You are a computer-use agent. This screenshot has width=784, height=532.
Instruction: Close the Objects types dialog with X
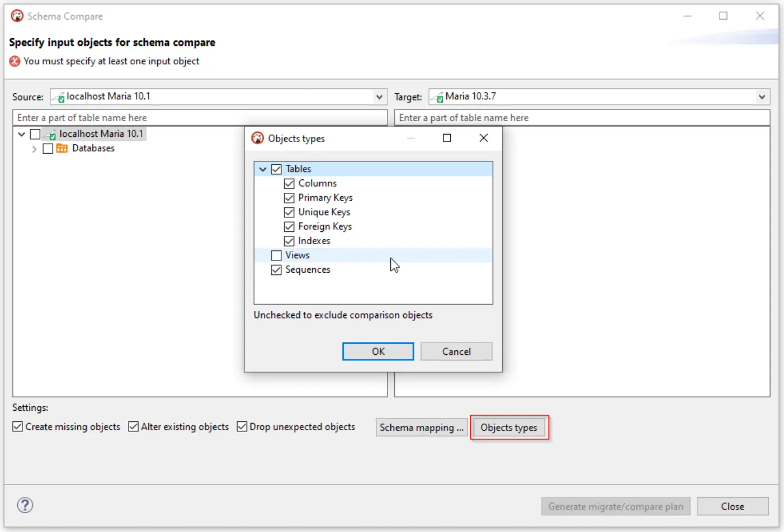click(483, 138)
